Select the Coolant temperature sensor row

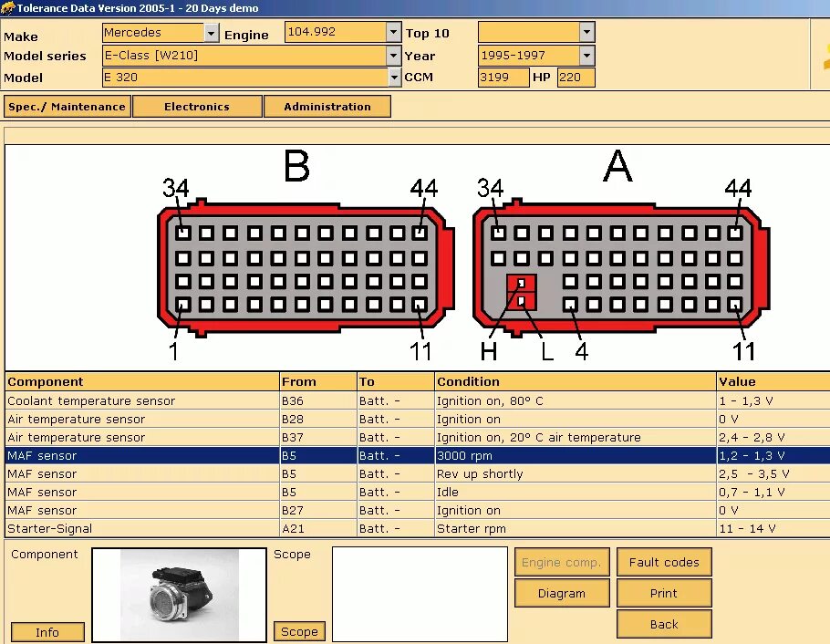pos(417,401)
